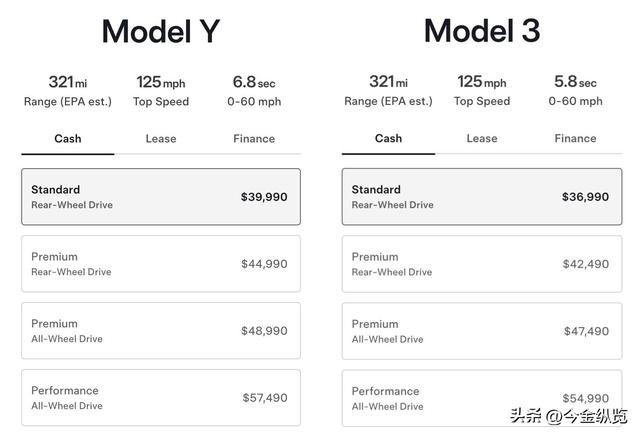Open Model Y Finance tab

[x=254, y=139]
